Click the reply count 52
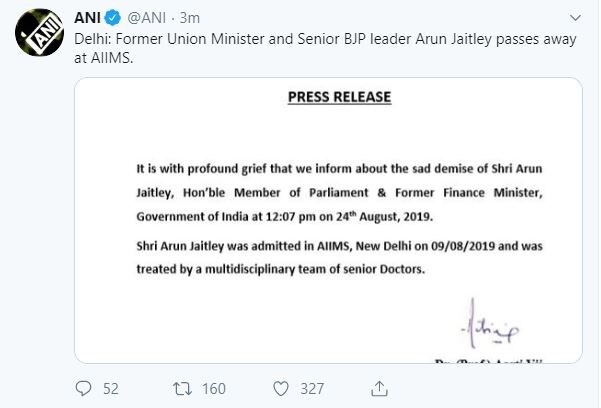 tap(111, 387)
